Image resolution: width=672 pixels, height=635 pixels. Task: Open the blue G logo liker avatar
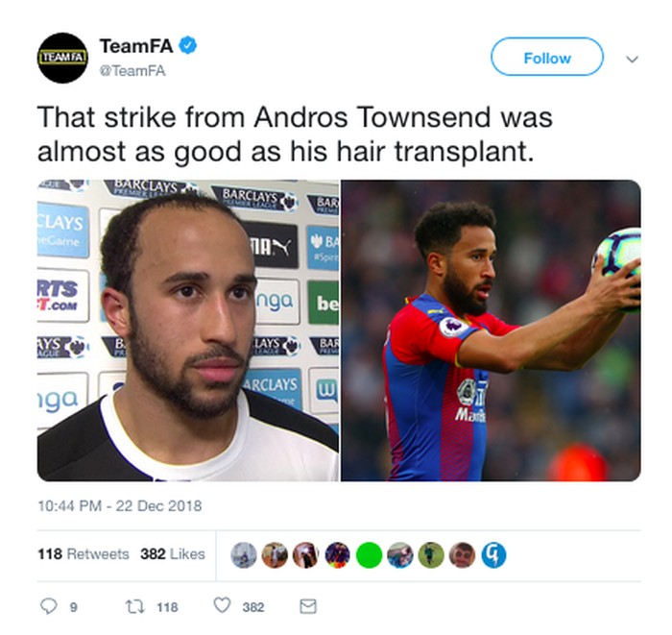pyautogui.click(x=493, y=555)
